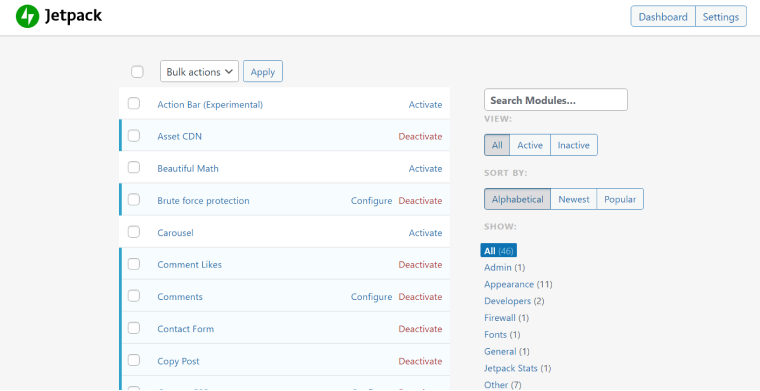The image size is (760, 391).
Task: Open the Asset CDN module link
Action: [x=179, y=137]
